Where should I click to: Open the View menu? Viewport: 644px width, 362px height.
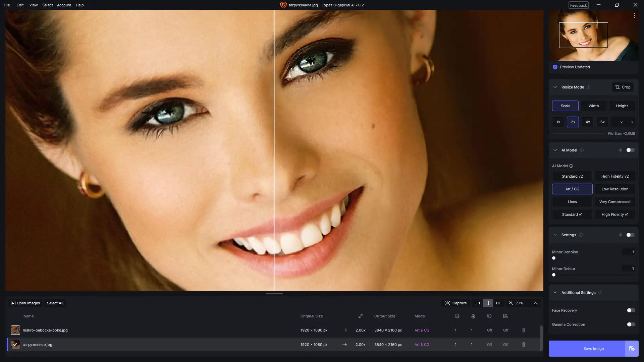pyautogui.click(x=33, y=5)
